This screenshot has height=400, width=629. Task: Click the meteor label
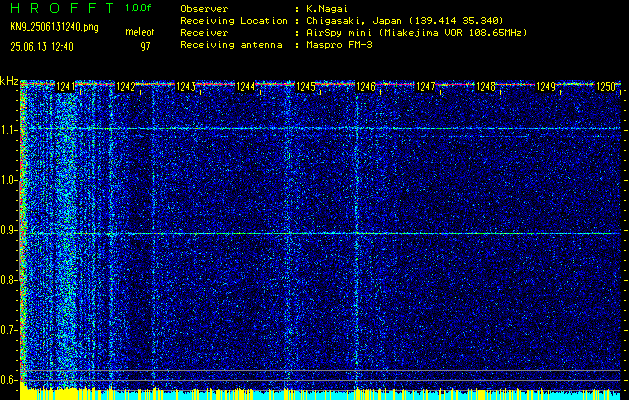[140, 32]
